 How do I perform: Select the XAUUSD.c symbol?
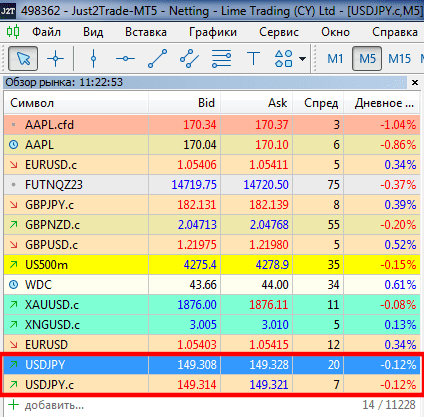coord(52,305)
